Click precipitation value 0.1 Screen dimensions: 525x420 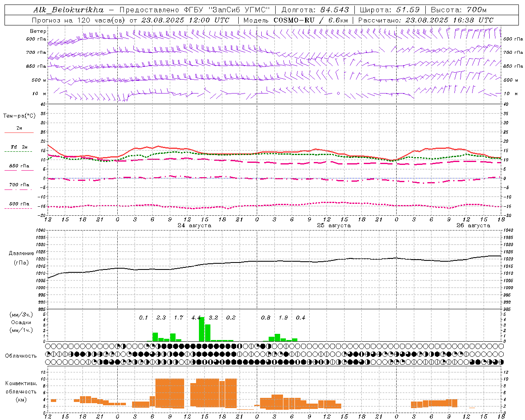[x=144, y=318]
